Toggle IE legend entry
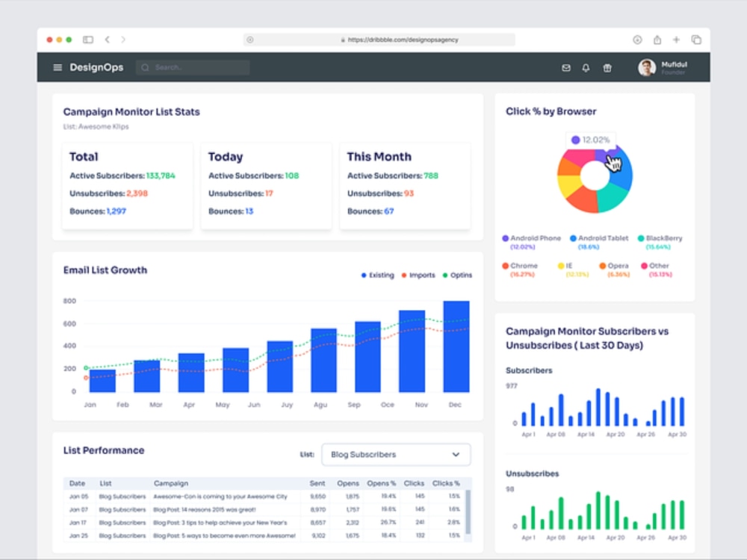The height and width of the screenshot is (560, 747). coord(573,270)
